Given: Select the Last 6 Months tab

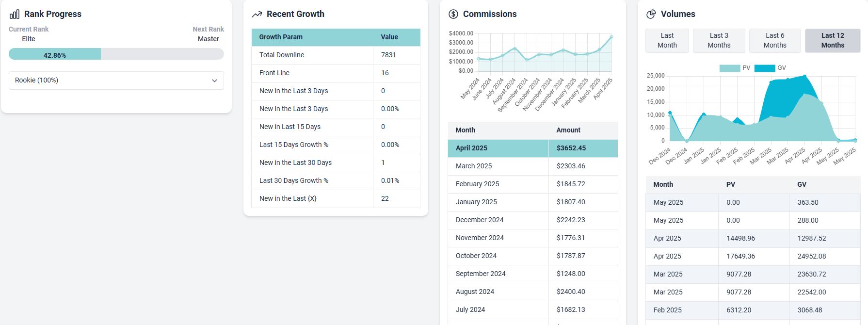Looking at the screenshot, I should 774,40.
